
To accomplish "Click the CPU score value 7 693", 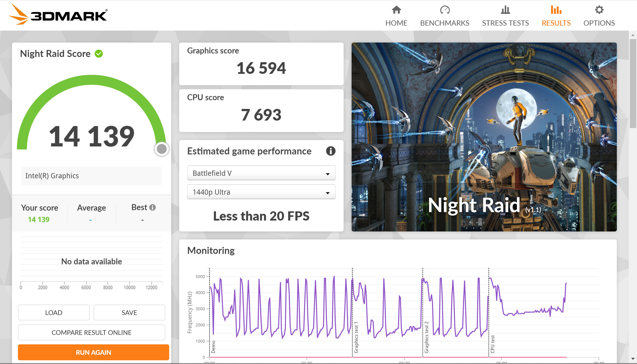I will pos(261,115).
